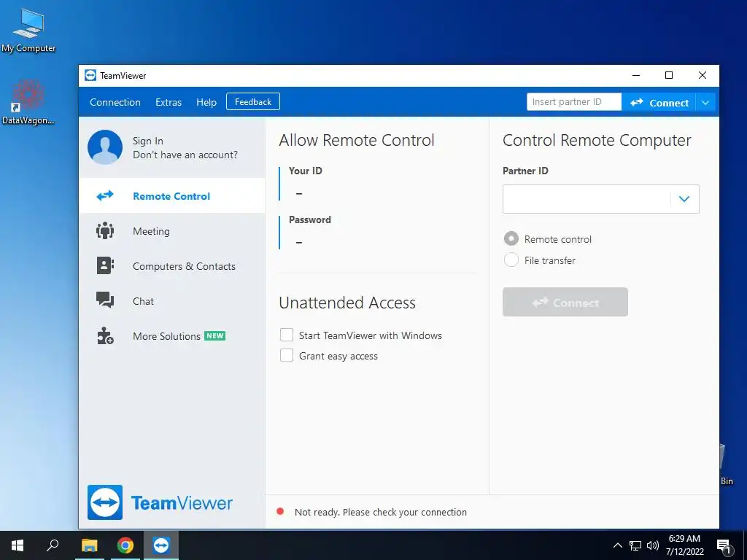Image resolution: width=747 pixels, height=560 pixels.
Task: Expand the Partner ID dropdown arrow
Action: 684,199
